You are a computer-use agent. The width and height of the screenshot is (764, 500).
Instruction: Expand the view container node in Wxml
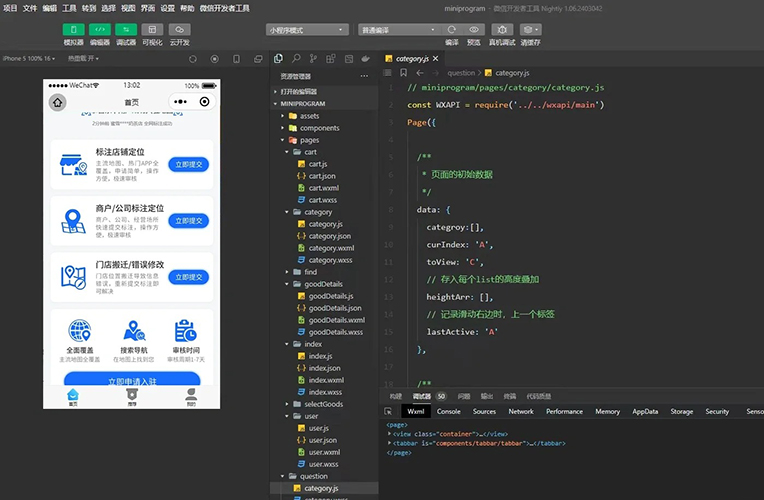[389, 434]
